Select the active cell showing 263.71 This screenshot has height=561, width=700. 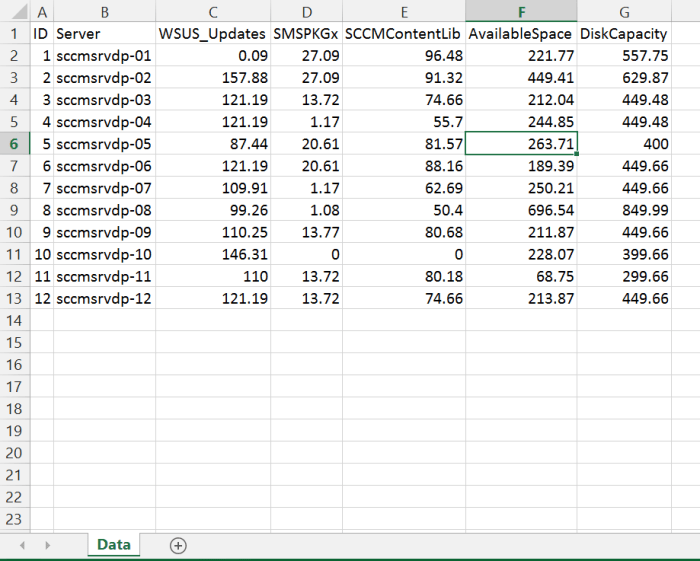click(x=521, y=143)
